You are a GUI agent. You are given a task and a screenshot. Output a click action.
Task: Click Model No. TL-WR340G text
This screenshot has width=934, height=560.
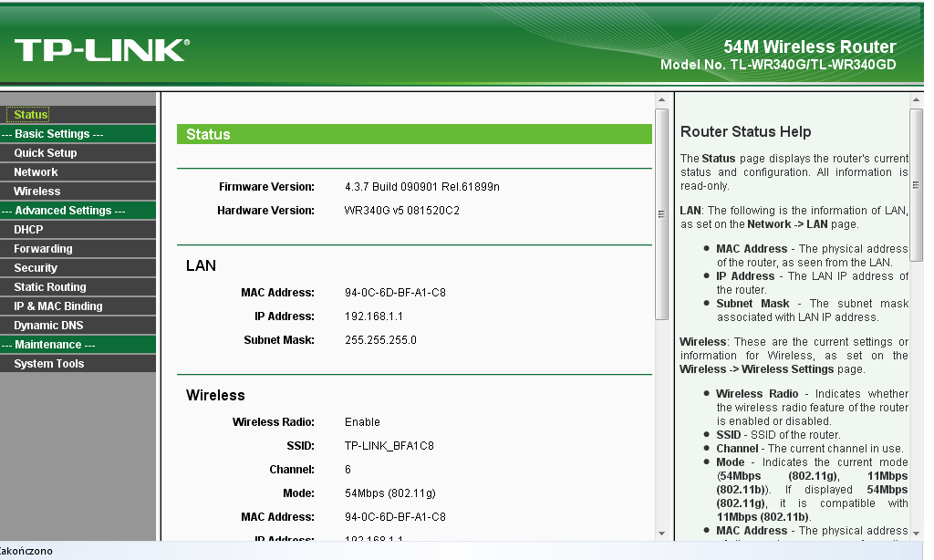tap(778, 65)
